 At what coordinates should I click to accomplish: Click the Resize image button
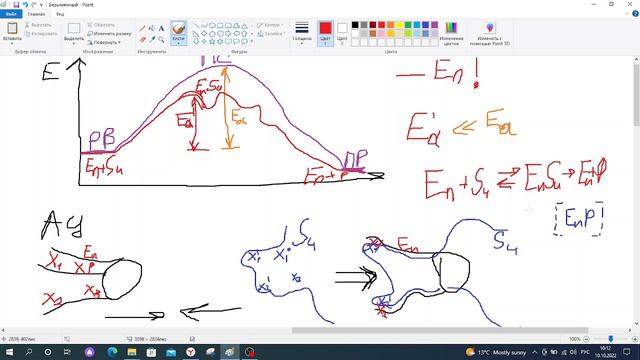click(x=109, y=33)
